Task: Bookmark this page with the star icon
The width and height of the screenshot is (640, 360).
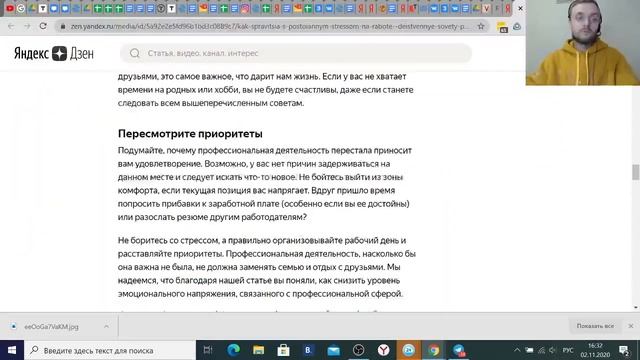Action: 481,26
